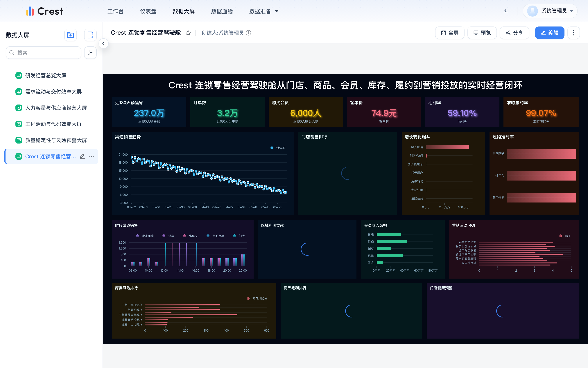Image resolution: width=588 pixels, height=368 pixels.
Task: Click the 门店健康预警 panel title
Action: [441, 288]
